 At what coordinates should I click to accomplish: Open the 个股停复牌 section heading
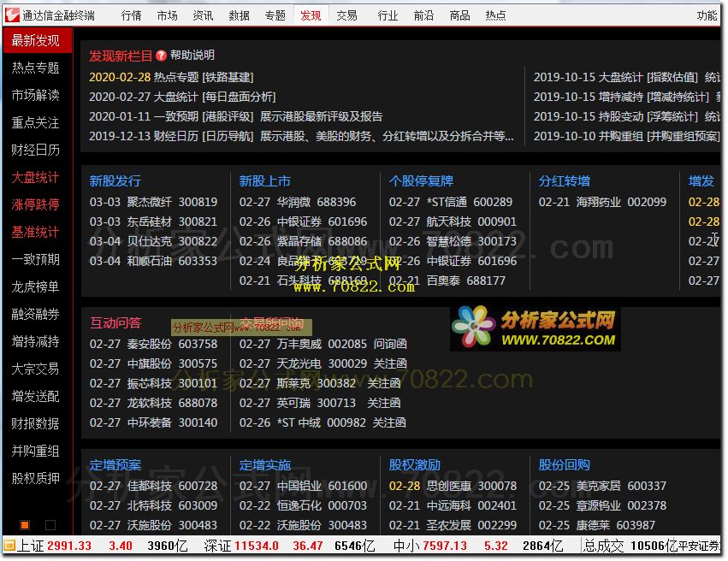pyautogui.click(x=421, y=181)
